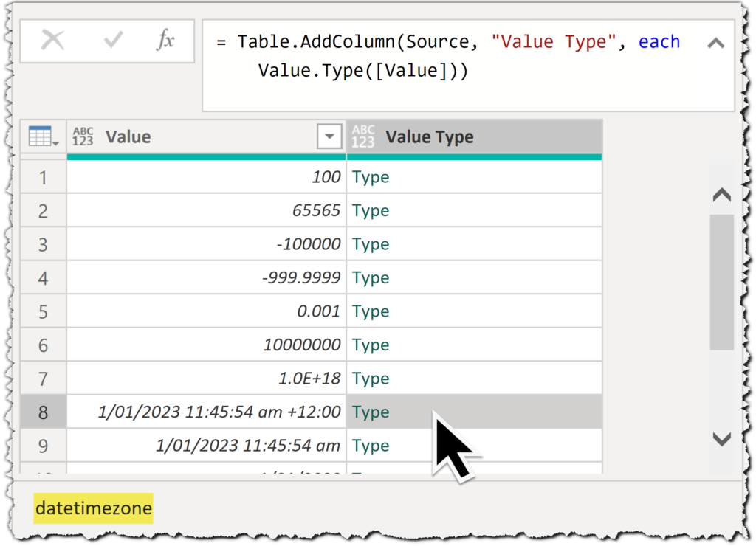Viewport: 756px width, 546px height.
Task: Select the Value Type column header
Action: [x=475, y=136]
